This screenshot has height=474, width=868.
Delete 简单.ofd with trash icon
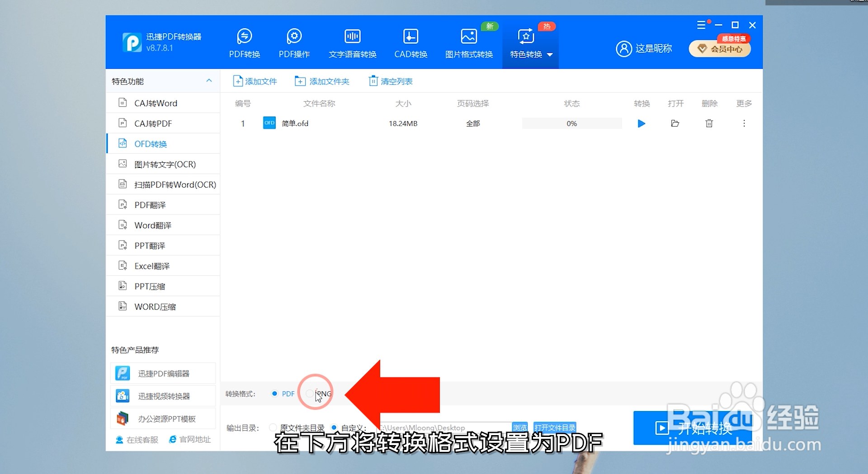pyautogui.click(x=709, y=123)
